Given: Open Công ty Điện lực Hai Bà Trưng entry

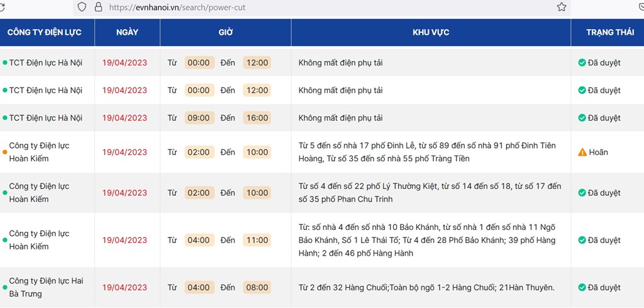Looking at the screenshot, I should click(46, 287).
